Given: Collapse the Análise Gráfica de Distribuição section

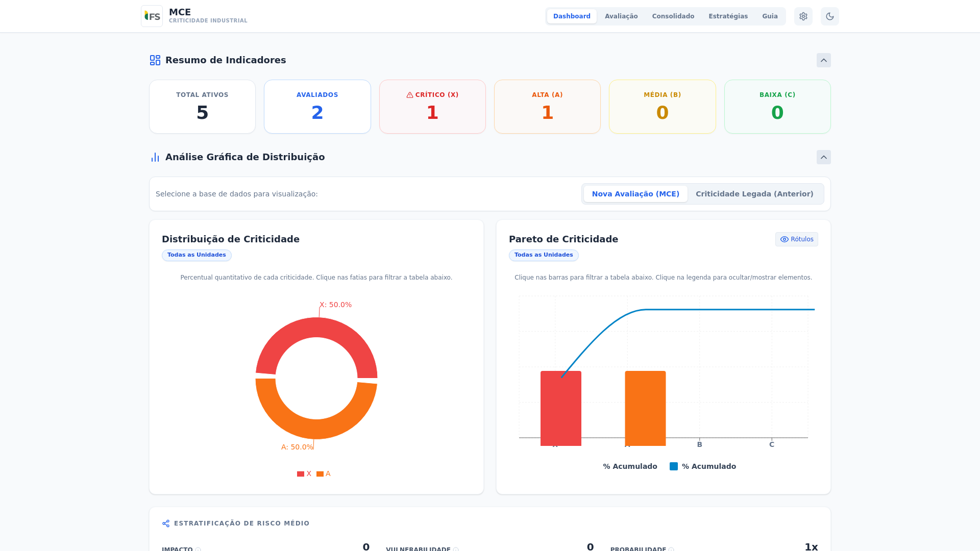Looking at the screenshot, I should [823, 157].
